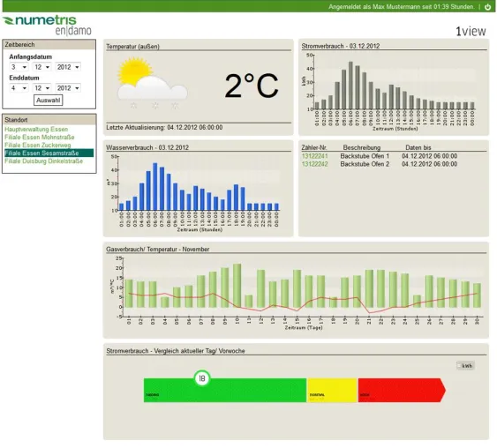The width and height of the screenshot is (497, 448).
Task: Open the Enddatum day dropdown
Action: click(x=19, y=88)
